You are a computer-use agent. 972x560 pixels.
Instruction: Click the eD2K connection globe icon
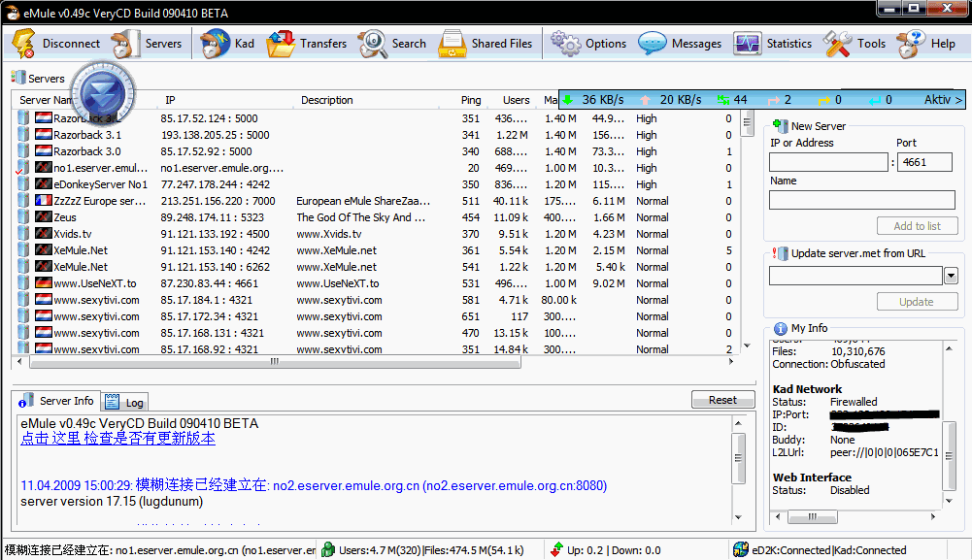pos(741,549)
